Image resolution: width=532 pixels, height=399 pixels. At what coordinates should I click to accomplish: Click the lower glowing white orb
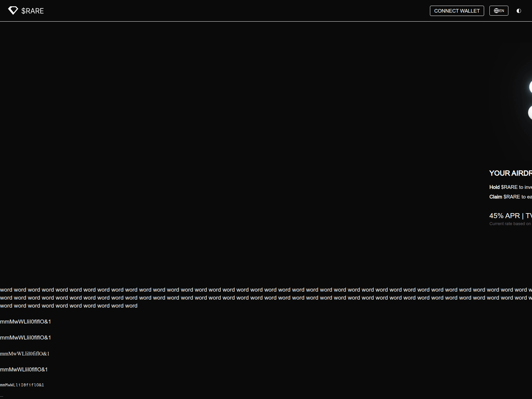[530, 113]
